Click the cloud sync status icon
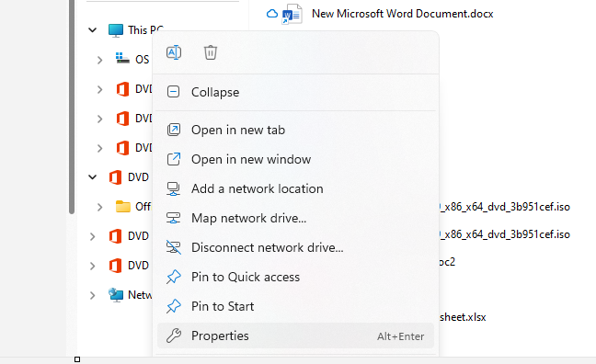 pos(272,14)
